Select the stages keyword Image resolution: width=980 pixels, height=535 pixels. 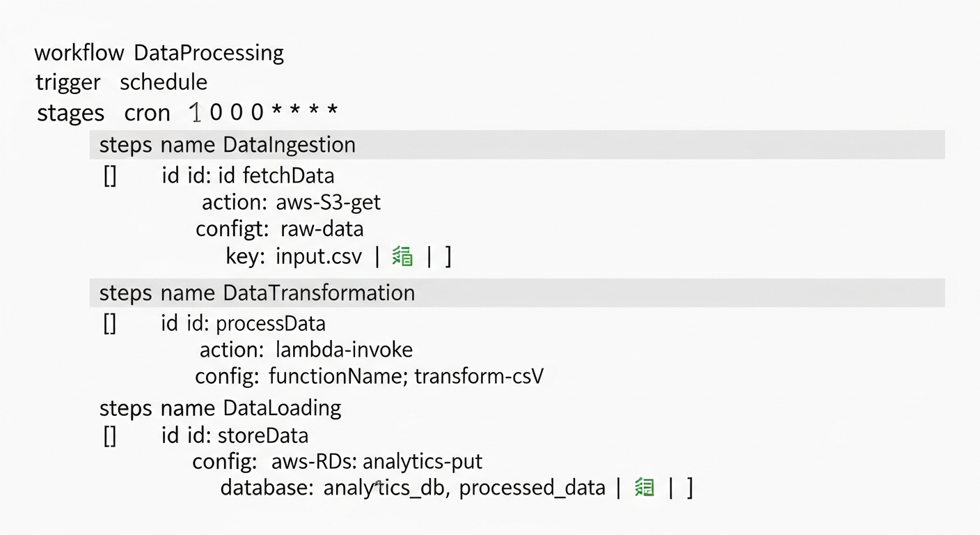click(x=70, y=113)
